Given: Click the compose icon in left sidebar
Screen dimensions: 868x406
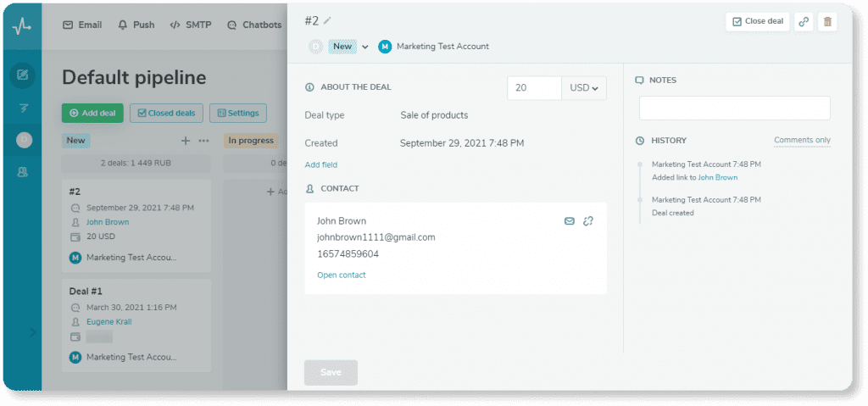Looking at the screenshot, I should [23, 75].
